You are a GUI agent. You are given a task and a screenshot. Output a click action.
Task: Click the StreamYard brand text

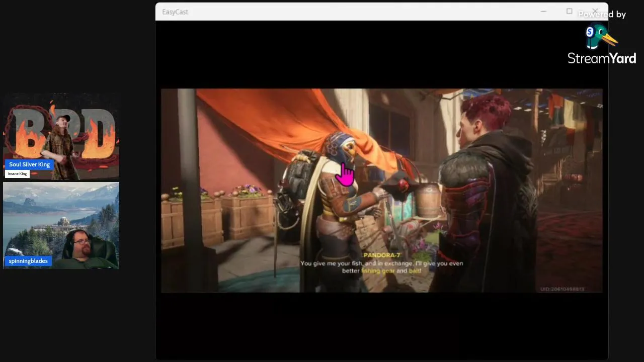(602, 58)
